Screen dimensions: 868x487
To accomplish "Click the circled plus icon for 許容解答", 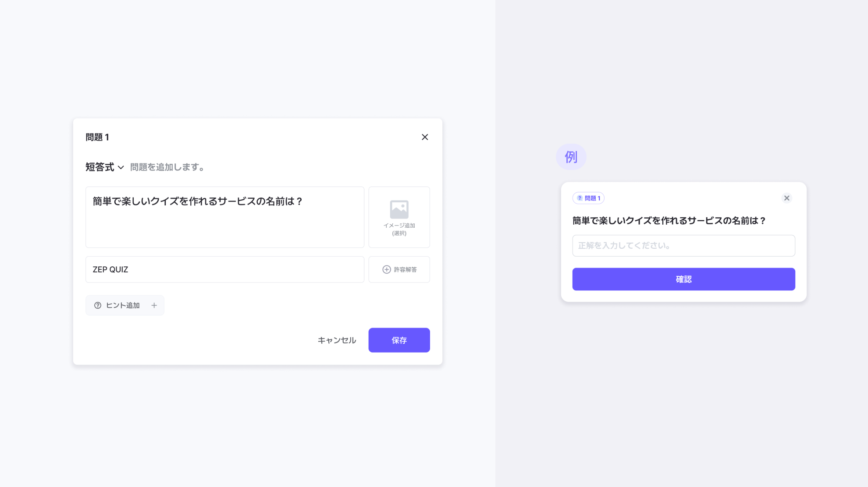I will coord(386,269).
